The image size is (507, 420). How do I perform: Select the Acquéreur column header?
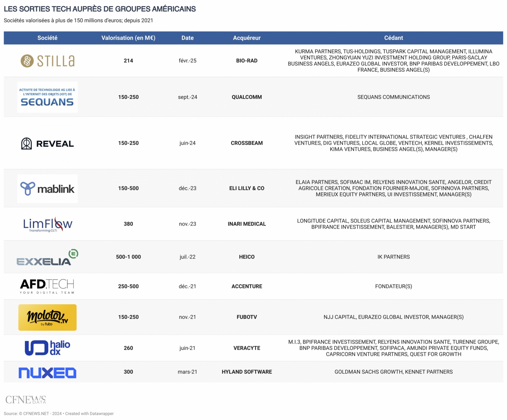pos(247,38)
